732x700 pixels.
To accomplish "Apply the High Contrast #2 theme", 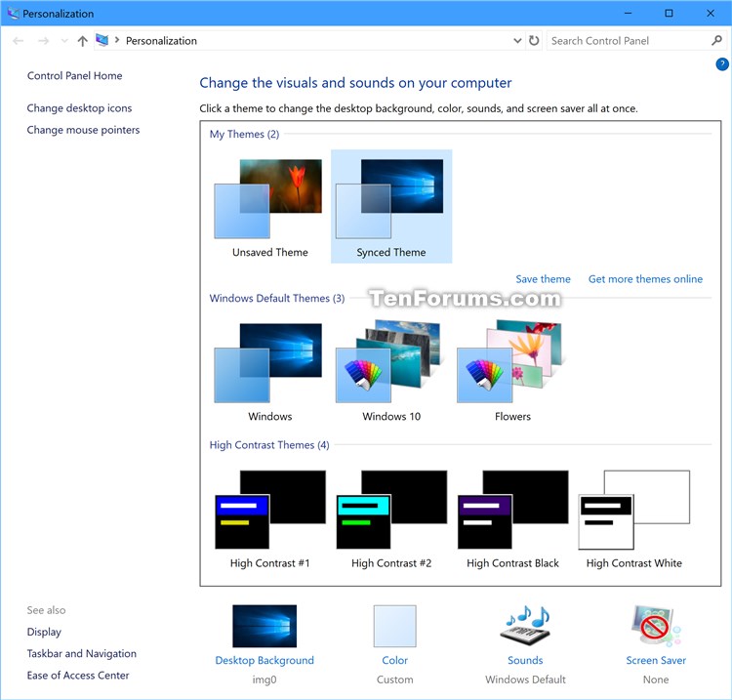I will [x=391, y=518].
